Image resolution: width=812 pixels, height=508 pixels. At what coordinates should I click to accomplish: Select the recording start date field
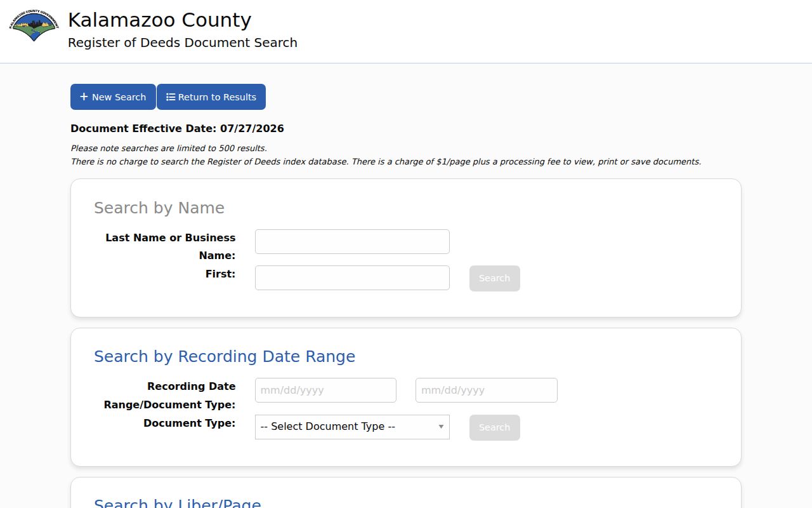click(x=325, y=391)
